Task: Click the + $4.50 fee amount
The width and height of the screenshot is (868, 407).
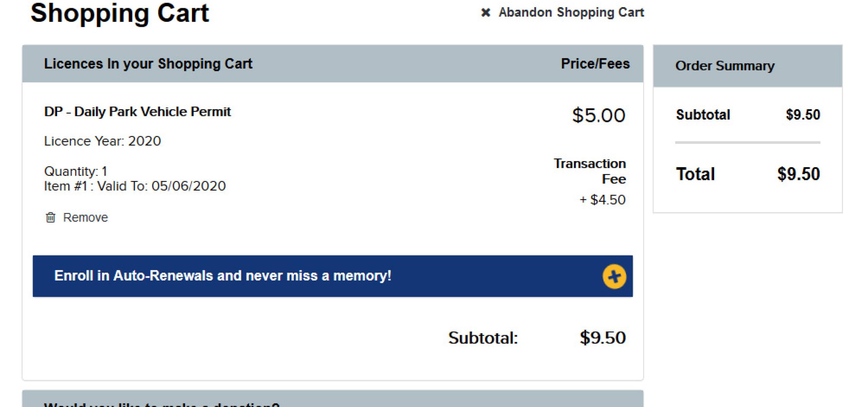Action: pos(603,200)
